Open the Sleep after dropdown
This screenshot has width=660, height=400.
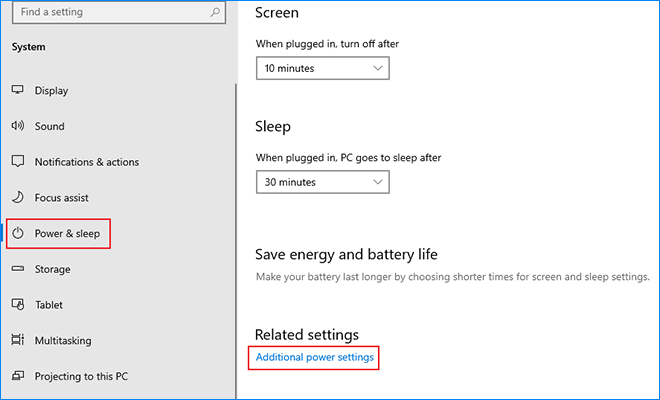coord(321,182)
